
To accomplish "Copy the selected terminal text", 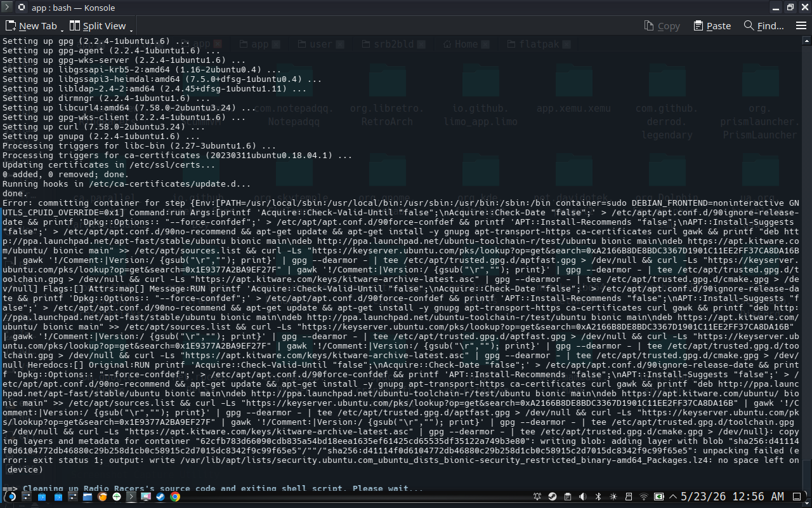I will tap(662, 26).
